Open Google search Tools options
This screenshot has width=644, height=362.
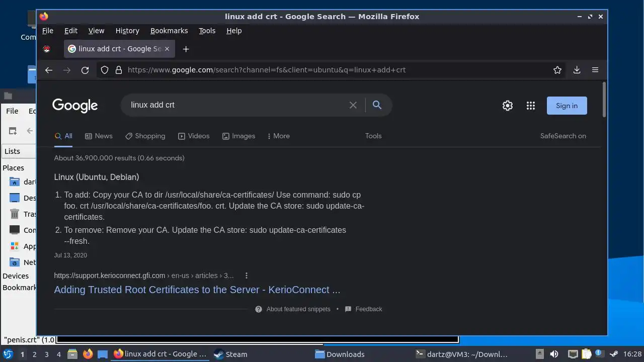point(373,136)
